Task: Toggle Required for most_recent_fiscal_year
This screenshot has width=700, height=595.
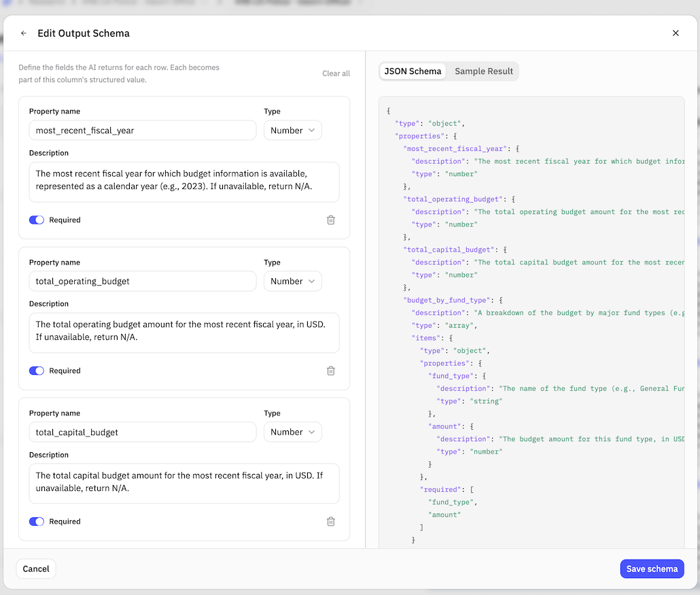Action: [x=37, y=220]
